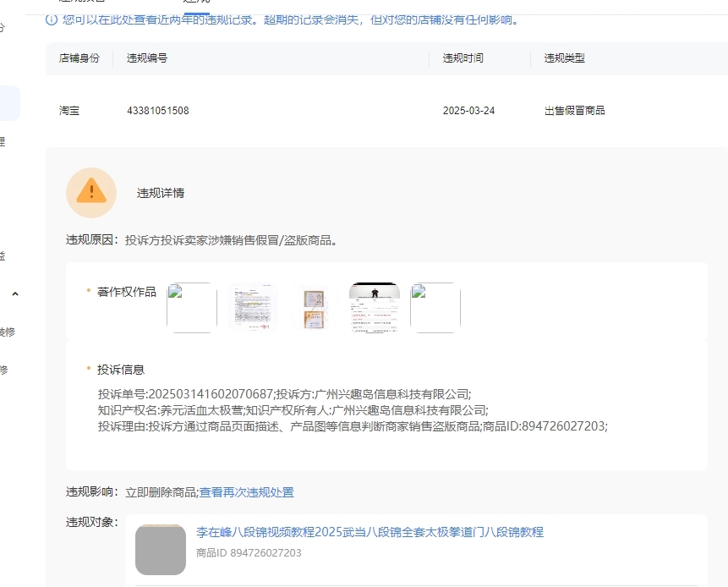
Task: View the third thumbnail showing certificates
Action: [314, 308]
